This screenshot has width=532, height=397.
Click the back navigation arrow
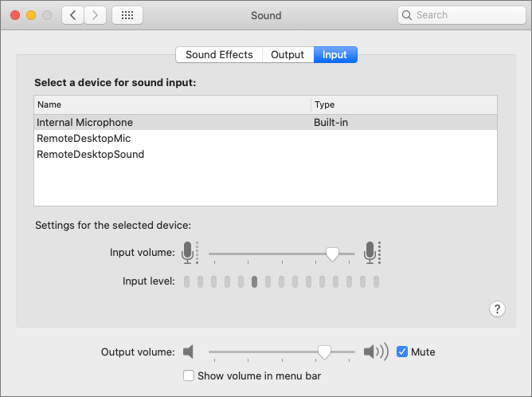[x=73, y=15]
